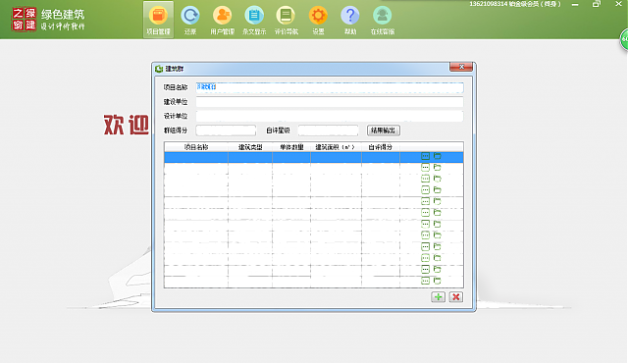Open 项目管理 project management in toolbar
Image resolution: width=628 pixels, height=364 pixels.
[158, 20]
